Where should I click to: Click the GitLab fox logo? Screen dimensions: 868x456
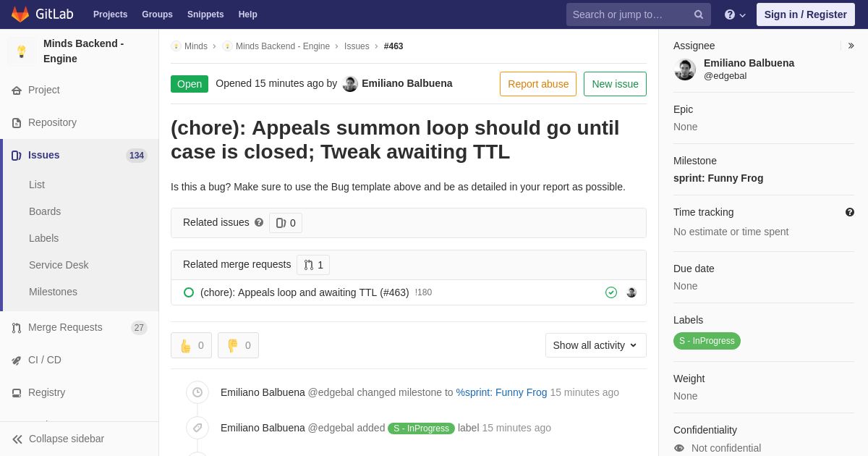pos(20,14)
